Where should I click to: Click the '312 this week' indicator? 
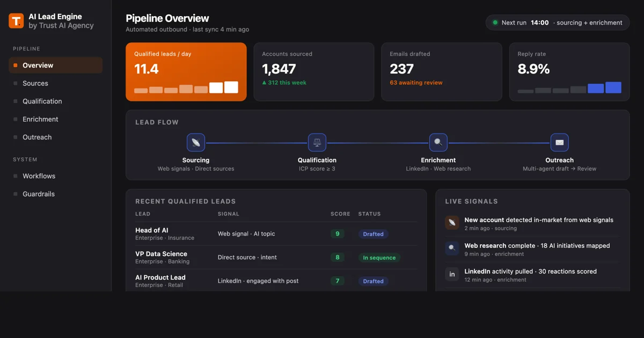click(x=284, y=83)
